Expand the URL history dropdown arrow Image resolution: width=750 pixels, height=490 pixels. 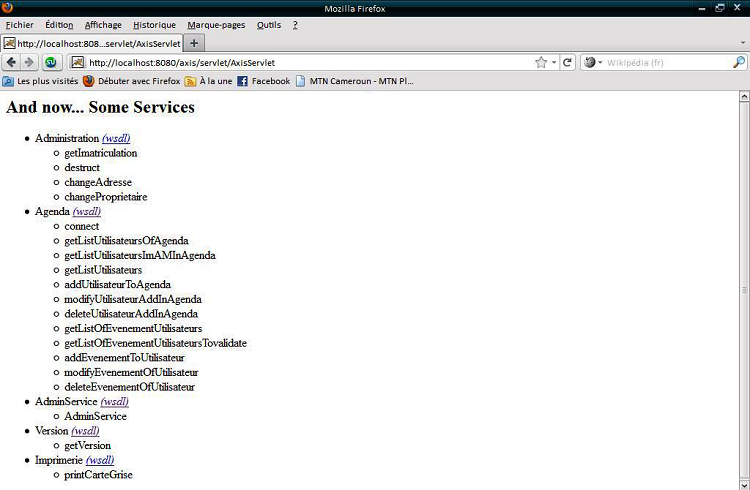554,62
